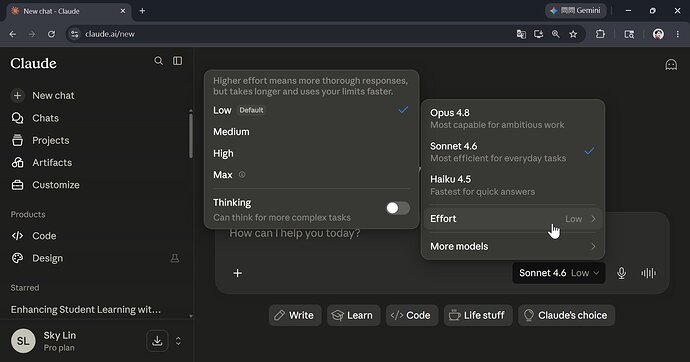690x362 pixels.
Task: Select the Life stuff suggestion chip
Action: [x=478, y=315]
